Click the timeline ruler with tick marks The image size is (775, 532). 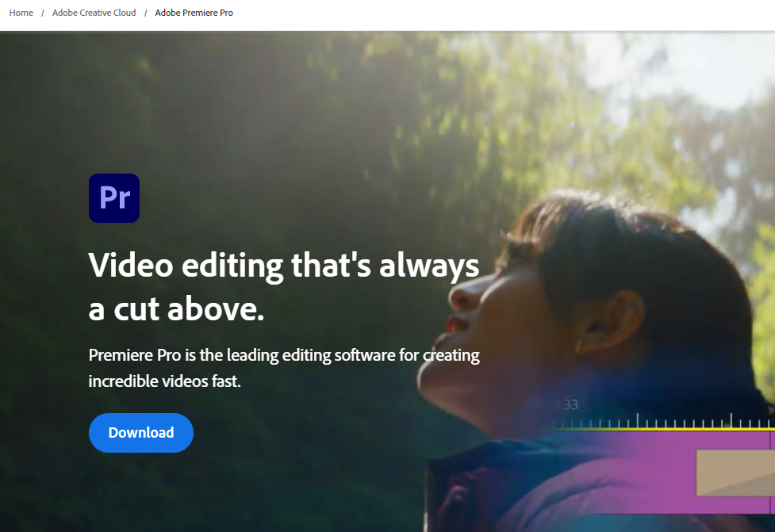tap(664, 421)
